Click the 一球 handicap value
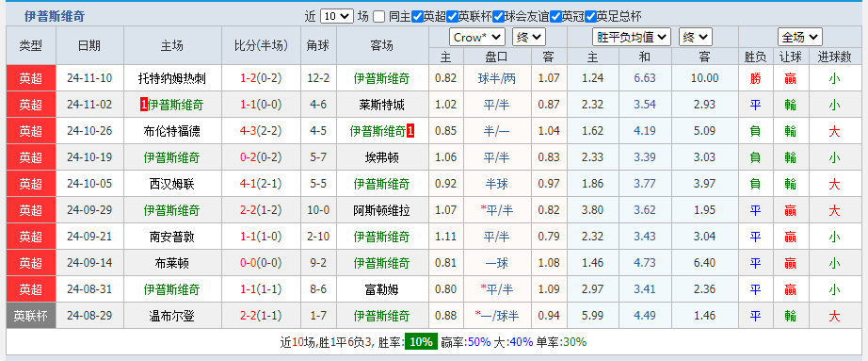The width and height of the screenshot is (868, 361). tap(496, 263)
